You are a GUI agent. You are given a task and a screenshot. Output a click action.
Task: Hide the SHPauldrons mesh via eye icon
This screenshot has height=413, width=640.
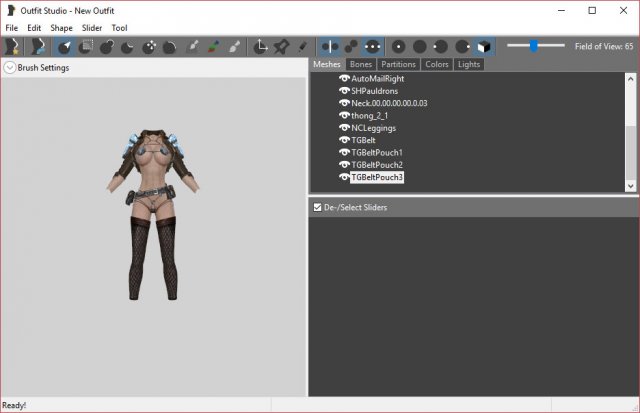pyautogui.click(x=344, y=90)
